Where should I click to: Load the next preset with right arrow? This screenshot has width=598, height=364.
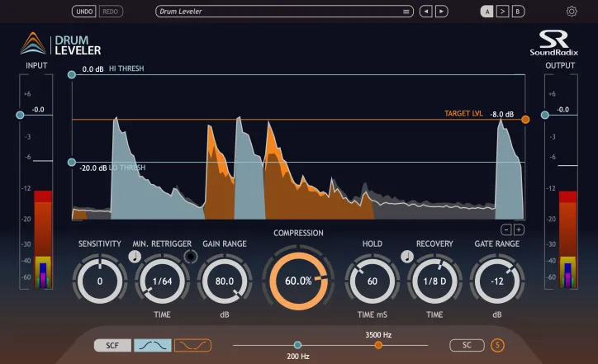(442, 12)
